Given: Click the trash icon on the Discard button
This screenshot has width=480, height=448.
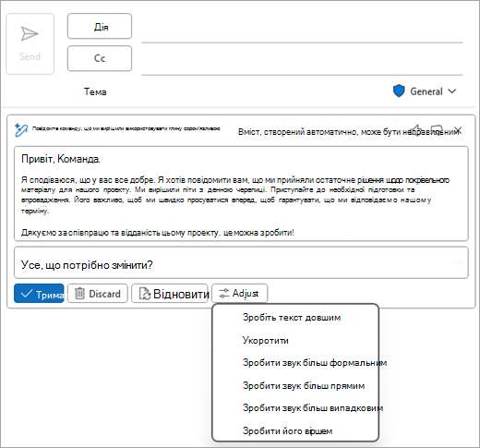Looking at the screenshot, I should [x=79, y=294].
